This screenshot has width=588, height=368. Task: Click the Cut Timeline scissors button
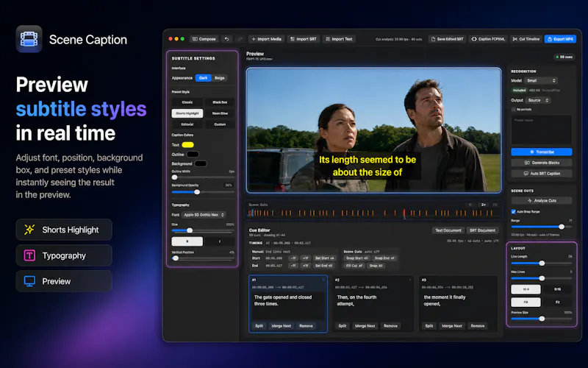526,39
